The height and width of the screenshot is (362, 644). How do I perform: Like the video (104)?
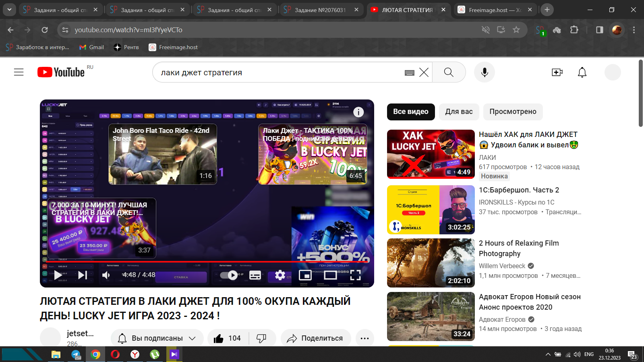tap(228, 338)
